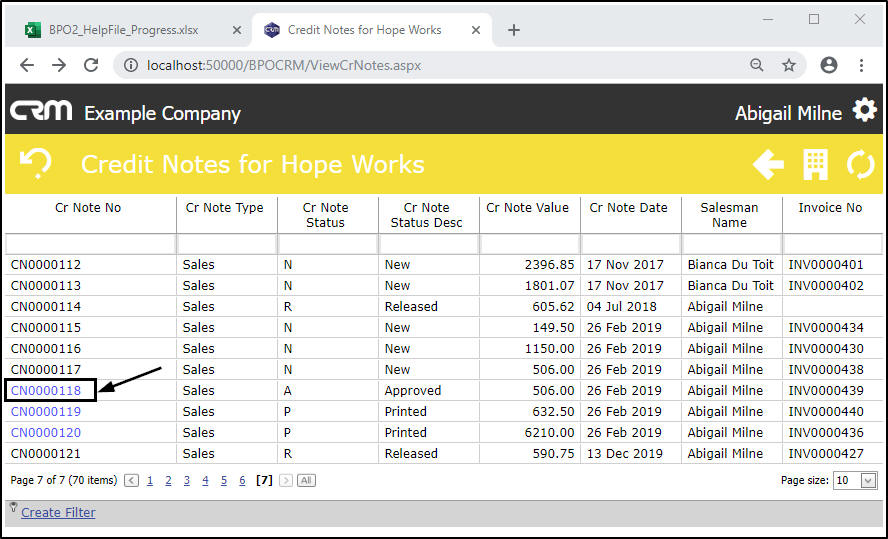Open credit note CN0000118 link

tap(46, 391)
